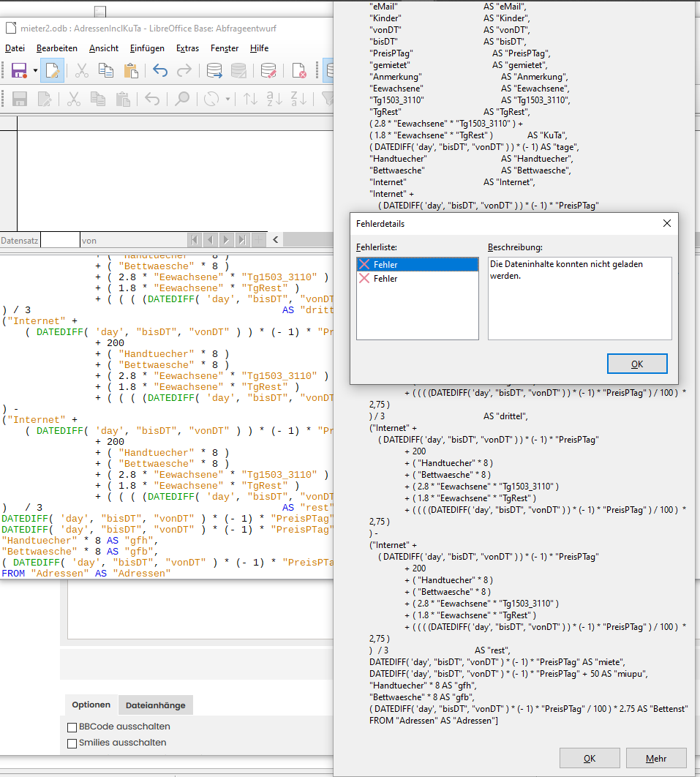Image resolution: width=700 pixels, height=777 pixels.
Task: Select the second Fehler entry in Fehlerliste
Action: 418,279
